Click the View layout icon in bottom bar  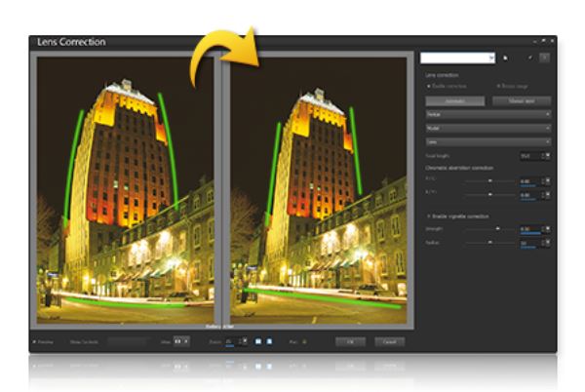(178, 342)
